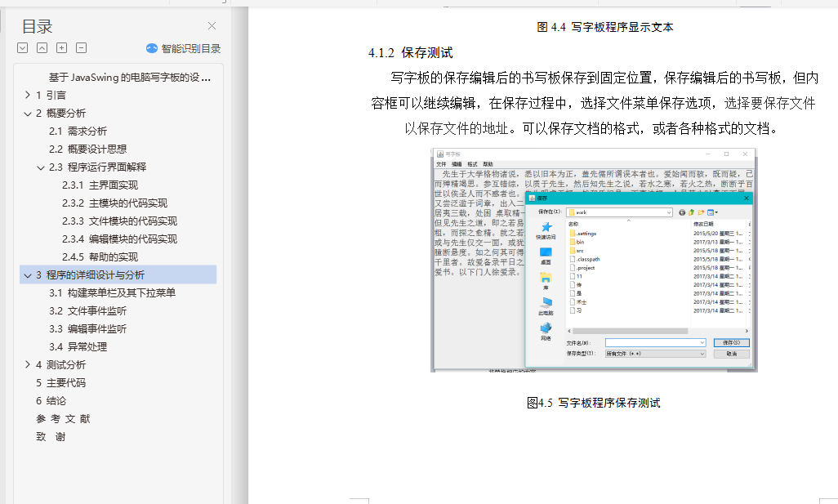Click the 智能识别目录 button
The width and height of the screenshot is (838, 504).
tap(183, 49)
